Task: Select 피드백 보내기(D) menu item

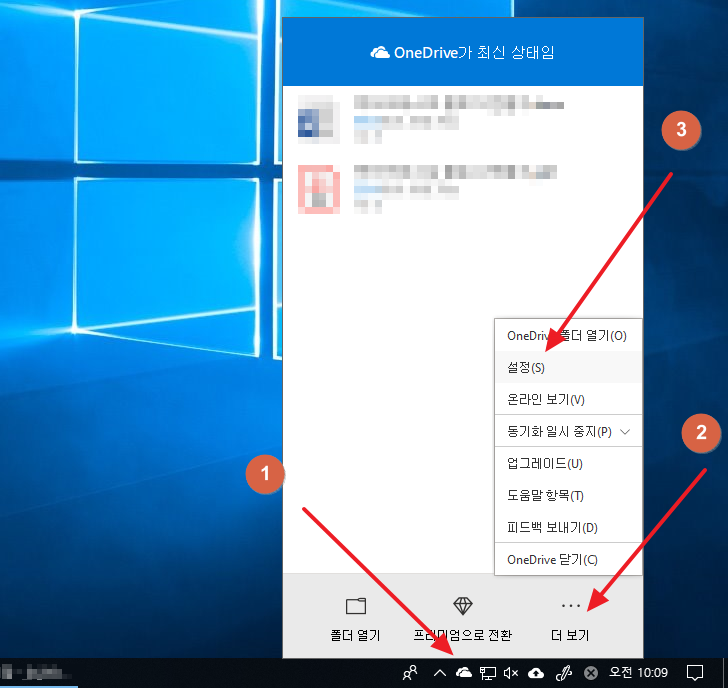Action: pyautogui.click(x=568, y=527)
